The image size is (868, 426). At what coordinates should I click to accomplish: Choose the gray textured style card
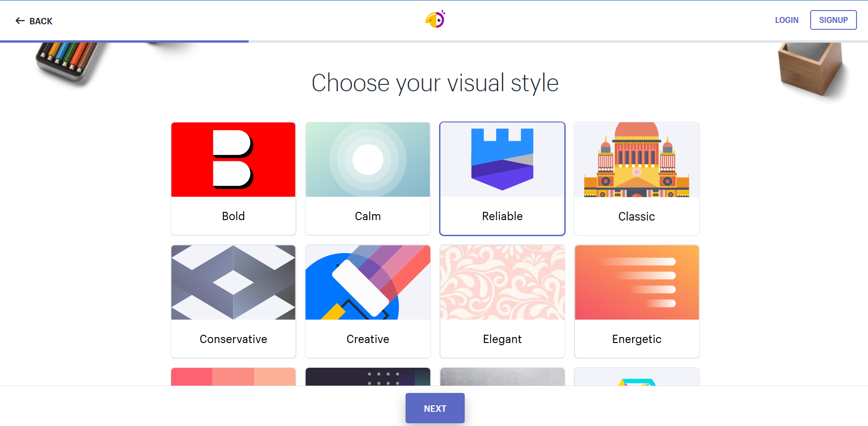click(502, 376)
